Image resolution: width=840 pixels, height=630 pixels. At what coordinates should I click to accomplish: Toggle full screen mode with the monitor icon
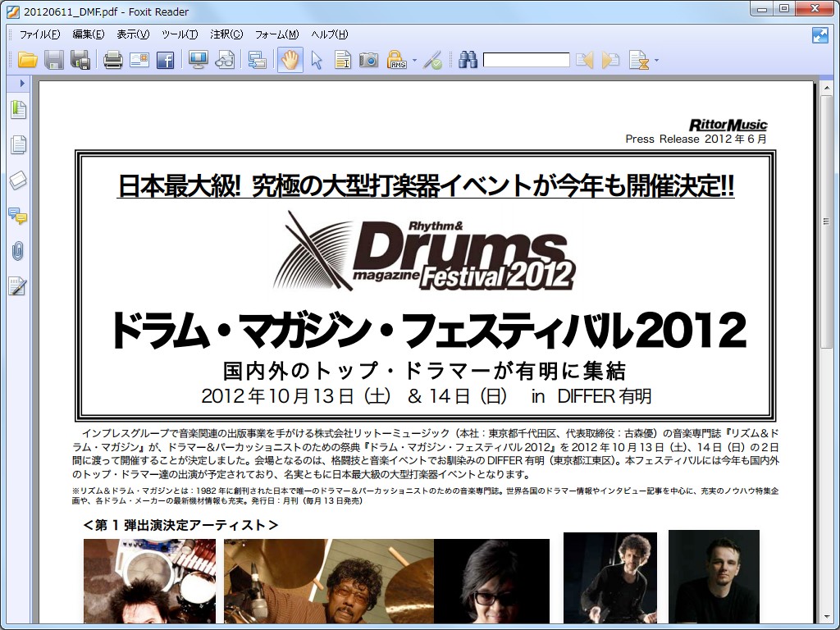(x=198, y=59)
